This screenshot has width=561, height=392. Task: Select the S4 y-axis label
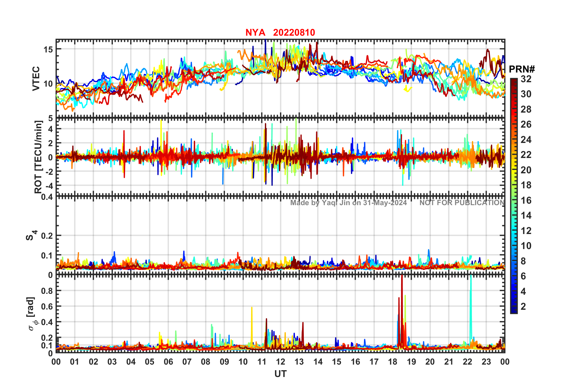click(31, 235)
